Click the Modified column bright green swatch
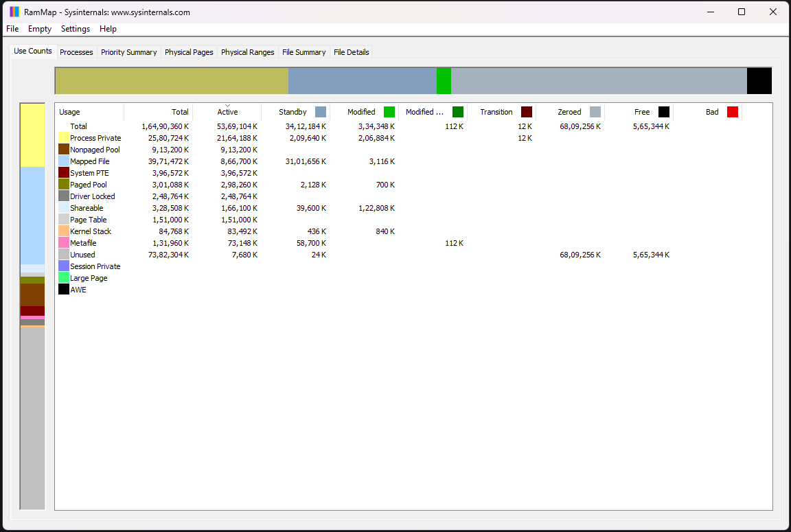 [389, 112]
